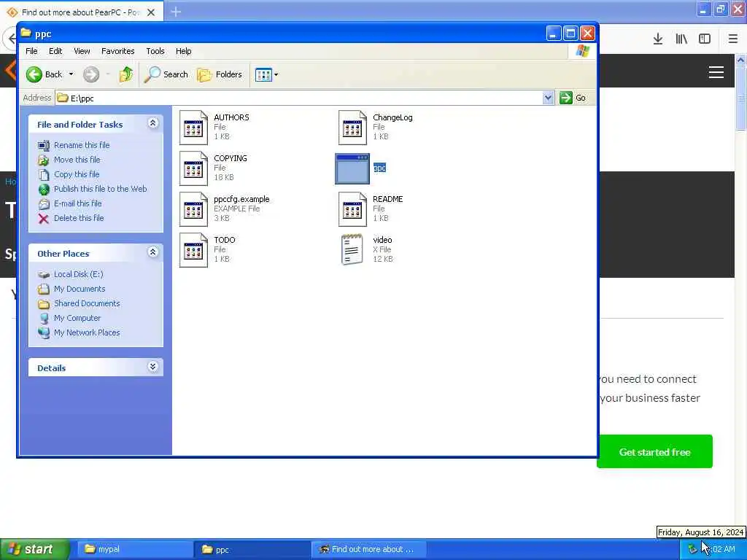The height and width of the screenshot is (560, 747).
Task: Select the Find out more about PearPC tab
Action: tap(81, 12)
